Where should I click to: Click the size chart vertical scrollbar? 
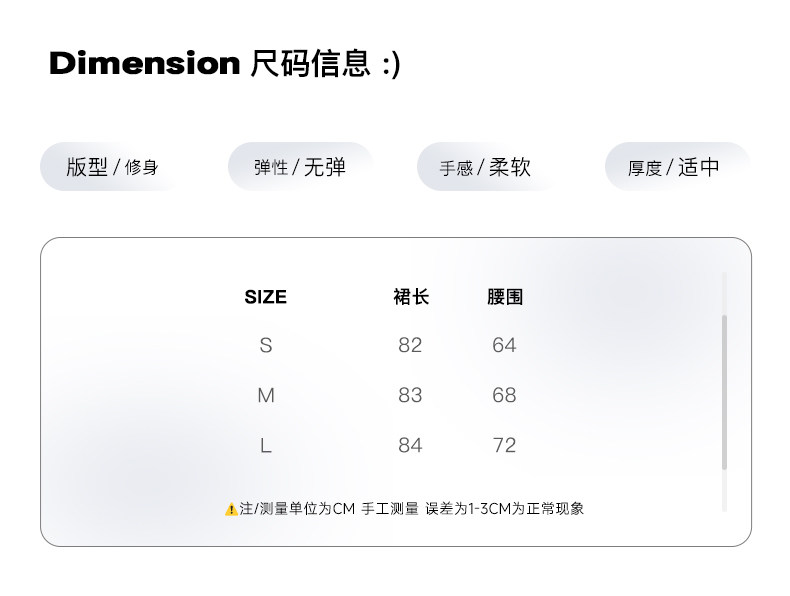click(x=724, y=390)
